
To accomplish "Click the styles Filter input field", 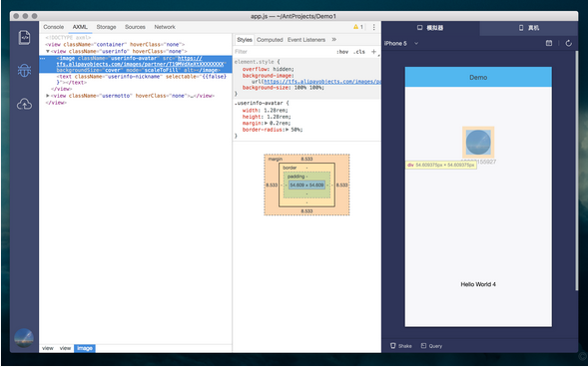I will pos(284,52).
